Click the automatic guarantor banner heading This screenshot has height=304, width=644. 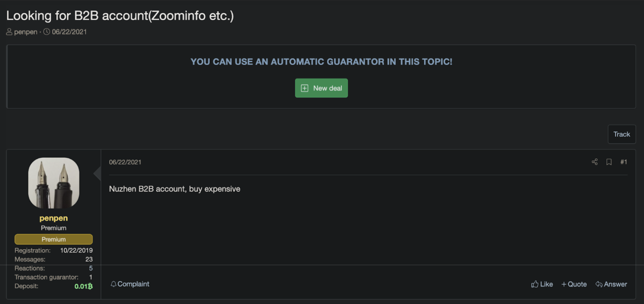321,62
